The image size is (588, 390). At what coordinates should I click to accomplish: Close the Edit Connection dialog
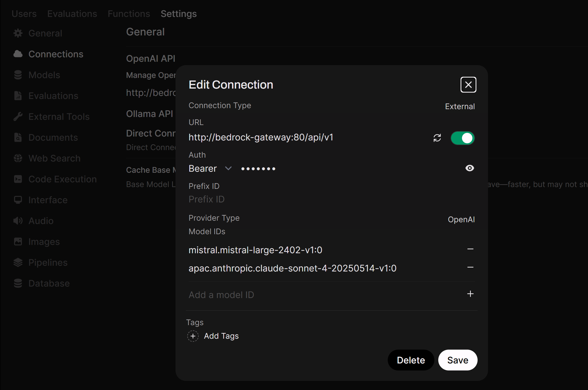coord(468,85)
